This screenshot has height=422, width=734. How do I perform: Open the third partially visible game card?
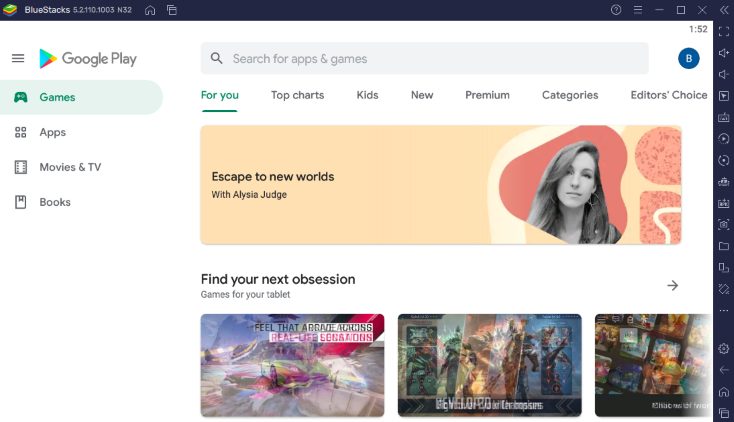653,365
